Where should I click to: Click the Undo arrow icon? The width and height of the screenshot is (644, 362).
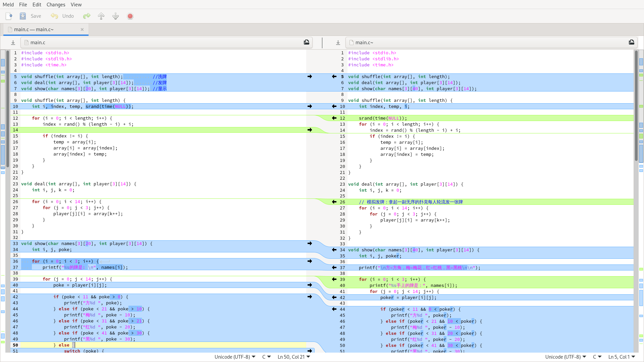54,16
